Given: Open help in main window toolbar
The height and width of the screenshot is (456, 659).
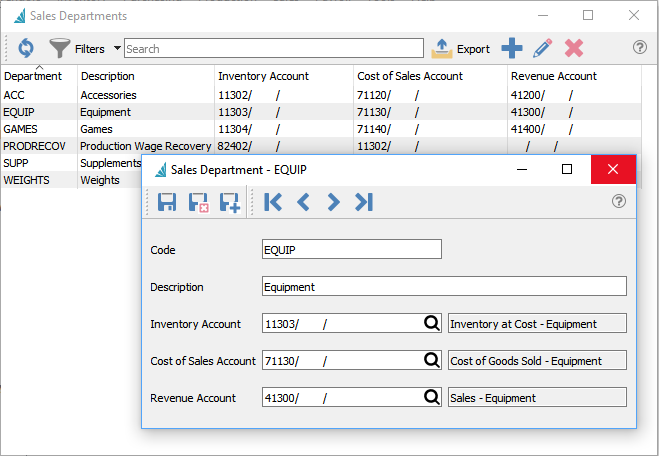Looking at the screenshot, I should 640,48.
